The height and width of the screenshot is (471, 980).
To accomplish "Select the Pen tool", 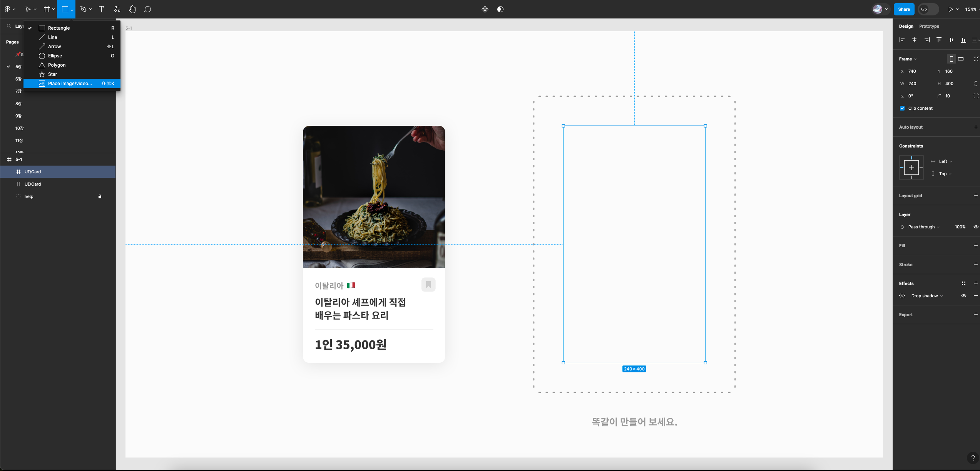I will pyautogui.click(x=83, y=9).
